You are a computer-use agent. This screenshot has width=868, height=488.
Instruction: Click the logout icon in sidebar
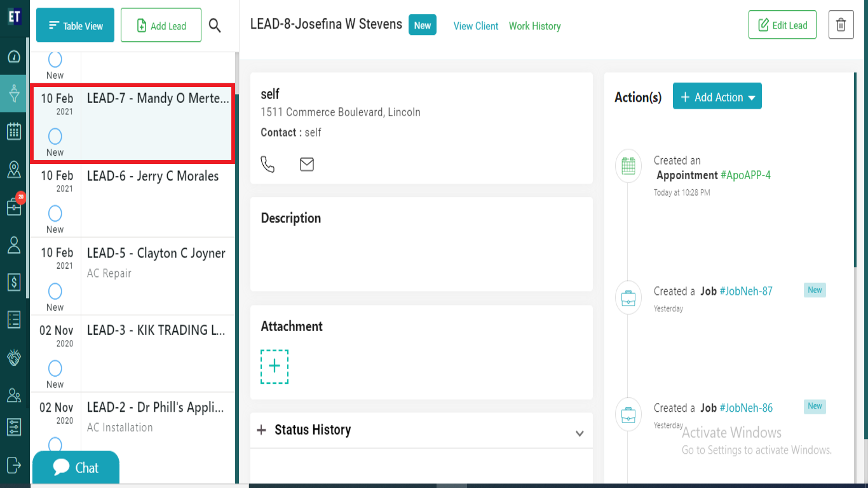tap(14, 464)
